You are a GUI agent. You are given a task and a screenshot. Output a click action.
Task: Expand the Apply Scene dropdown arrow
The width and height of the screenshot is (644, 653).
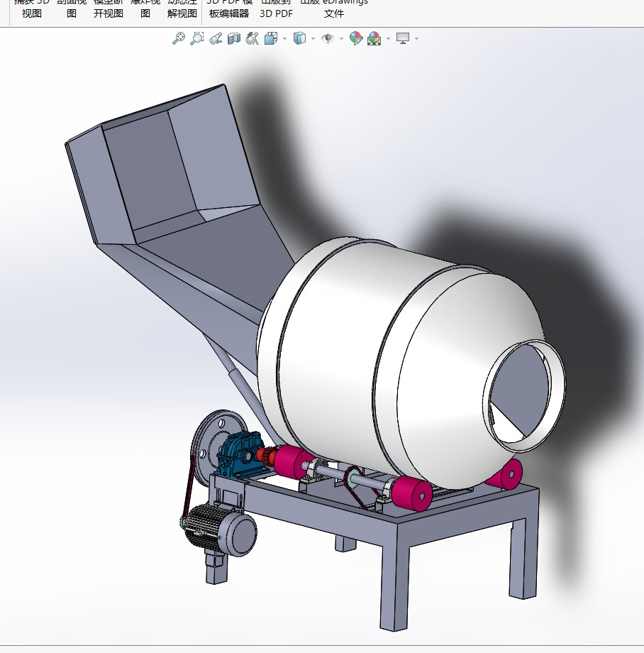point(388,39)
